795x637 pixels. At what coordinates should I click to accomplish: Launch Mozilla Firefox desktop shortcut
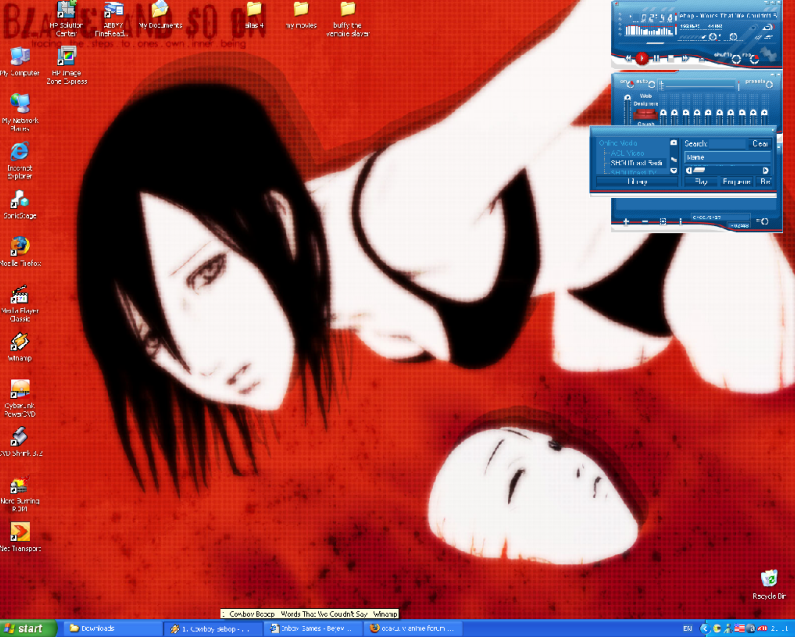(x=20, y=252)
